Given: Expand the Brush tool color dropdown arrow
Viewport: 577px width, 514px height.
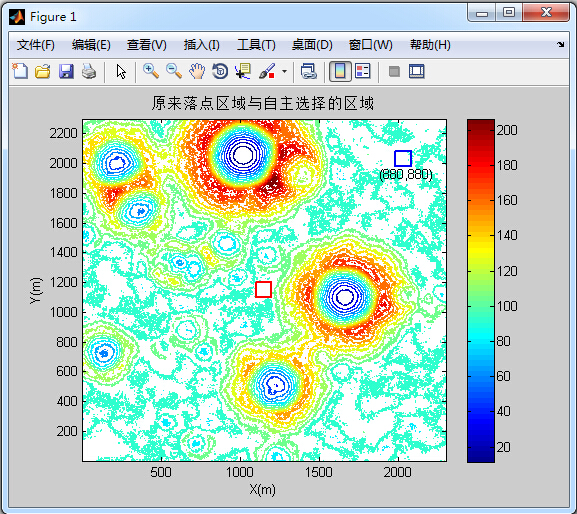Looking at the screenshot, I should click(284, 71).
